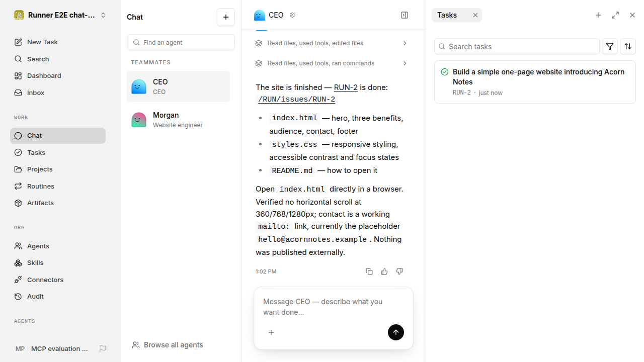The height and width of the screenshot is (362, 644).
Task: Open the task sort options
Action: click(x=628, y=46)
